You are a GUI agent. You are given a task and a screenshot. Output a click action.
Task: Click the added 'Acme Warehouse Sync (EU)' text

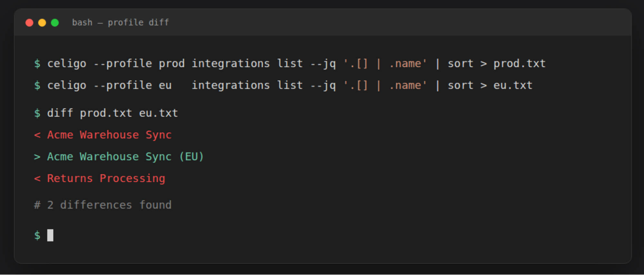[x=125, y=157]
